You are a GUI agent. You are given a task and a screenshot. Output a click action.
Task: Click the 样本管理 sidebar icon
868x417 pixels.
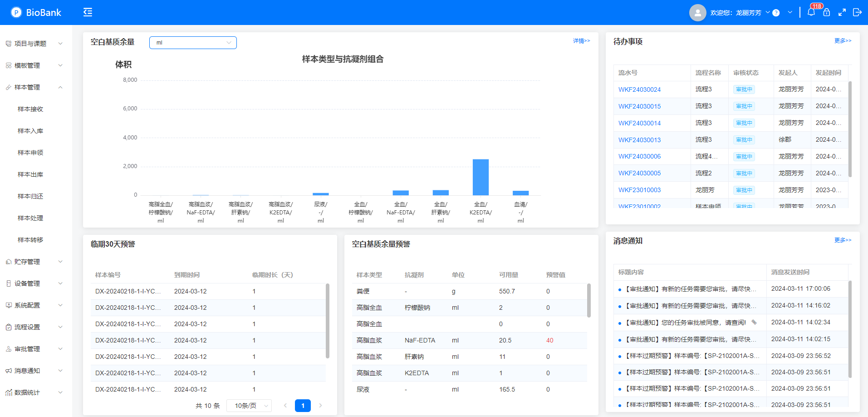pos(9,87)
